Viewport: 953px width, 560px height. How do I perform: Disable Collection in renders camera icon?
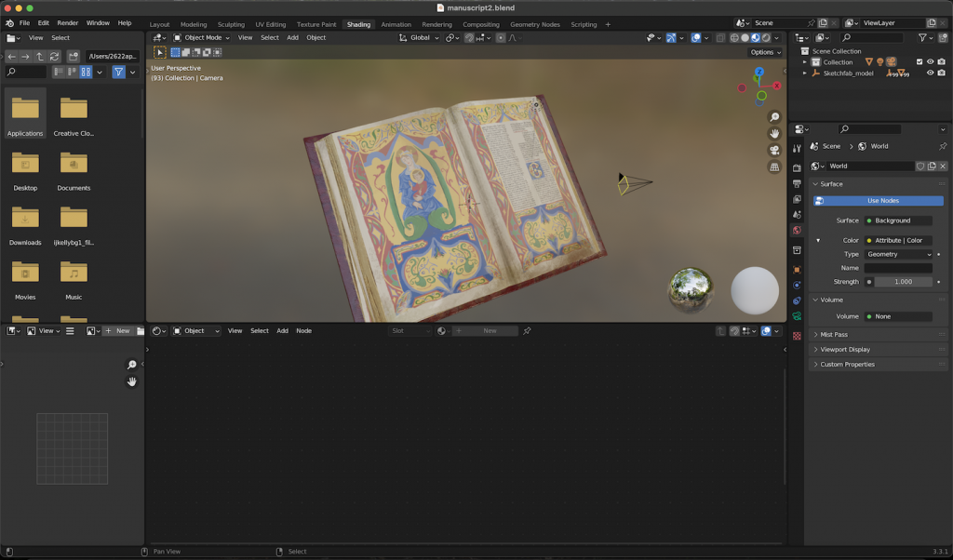pos(942,62)
